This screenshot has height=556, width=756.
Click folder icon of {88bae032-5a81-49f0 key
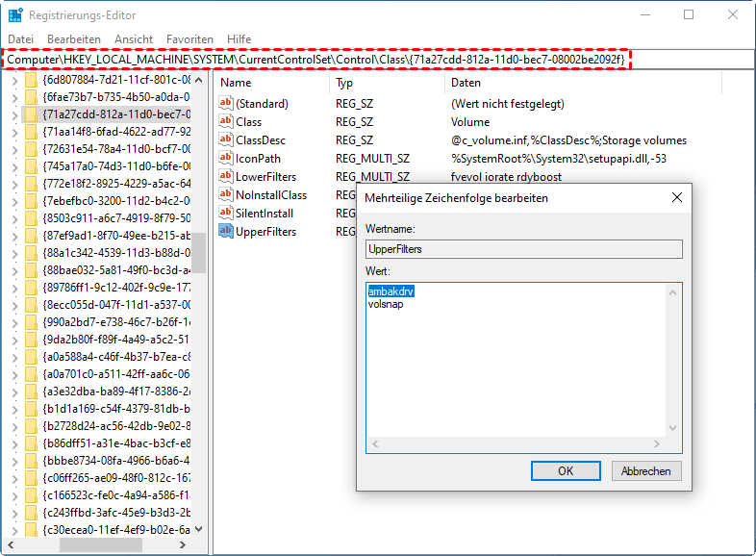(31, 270)
